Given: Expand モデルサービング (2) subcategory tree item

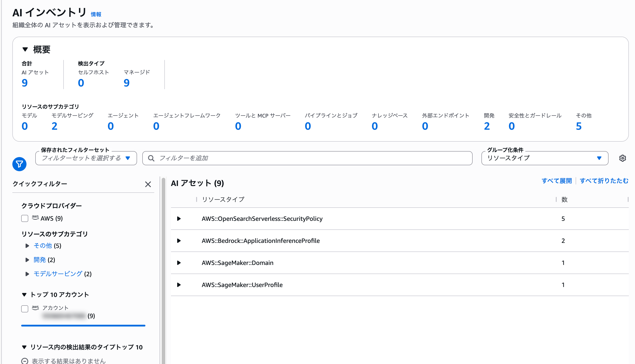Looking at the screenshot, I should (27, 274).
